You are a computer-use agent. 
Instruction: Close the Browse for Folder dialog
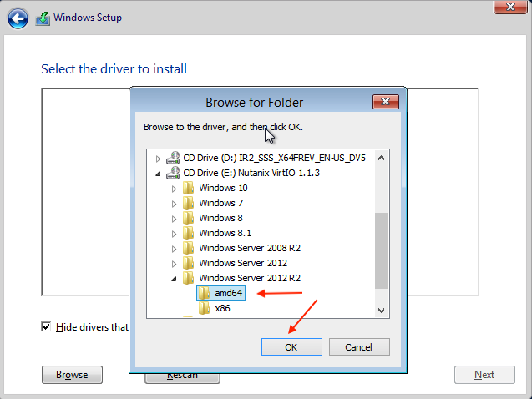click(x=386, y=102)
